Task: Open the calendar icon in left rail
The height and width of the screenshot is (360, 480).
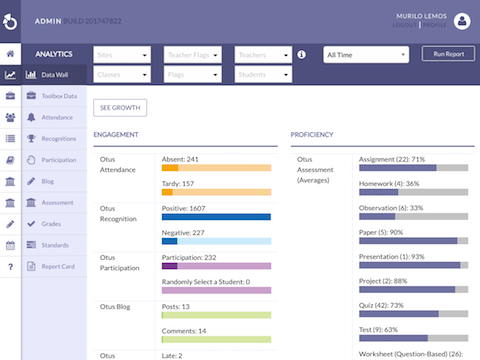Action: point(10,246)
